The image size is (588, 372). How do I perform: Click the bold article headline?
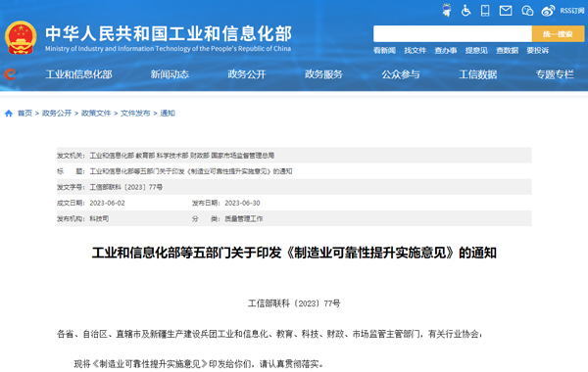pos(294,253)
